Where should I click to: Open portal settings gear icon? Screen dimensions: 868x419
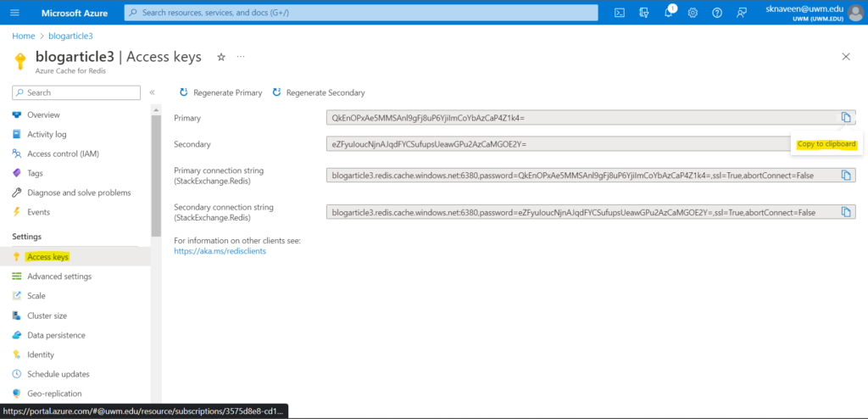coord(693,13)
